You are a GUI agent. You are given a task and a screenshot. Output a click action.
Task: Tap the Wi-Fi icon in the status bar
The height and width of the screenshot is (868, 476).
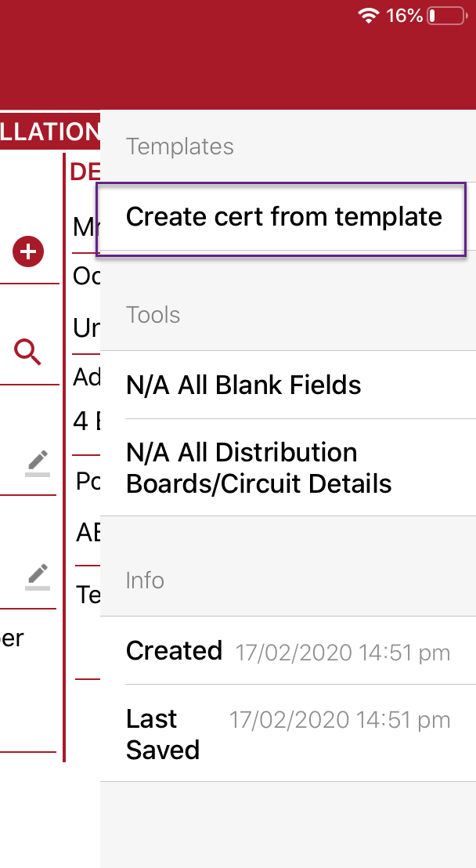tap(370, 15)
